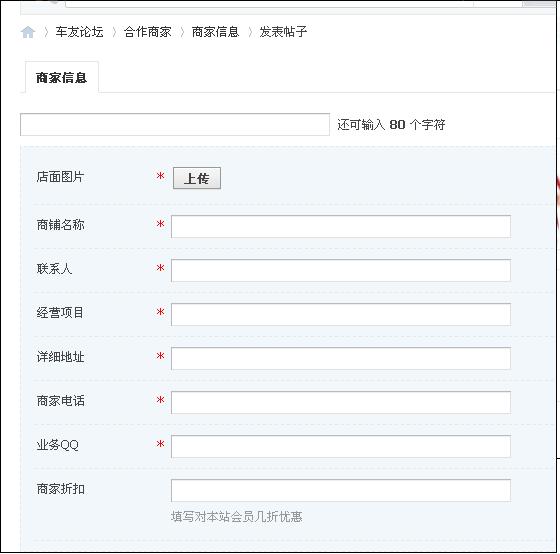Click the 填写对本站会员几折优惠 hint text
560x554 pixels.
237,516
